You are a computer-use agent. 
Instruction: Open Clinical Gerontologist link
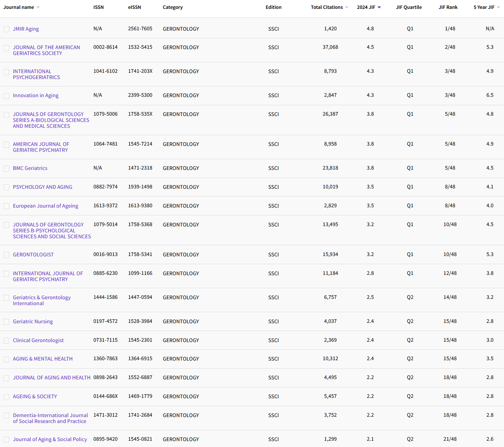[x=38, y=340]
